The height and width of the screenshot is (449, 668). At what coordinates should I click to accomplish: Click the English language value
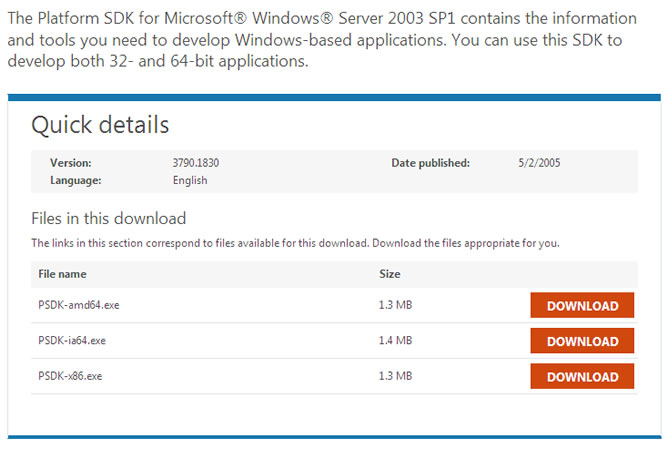point(190,180)
